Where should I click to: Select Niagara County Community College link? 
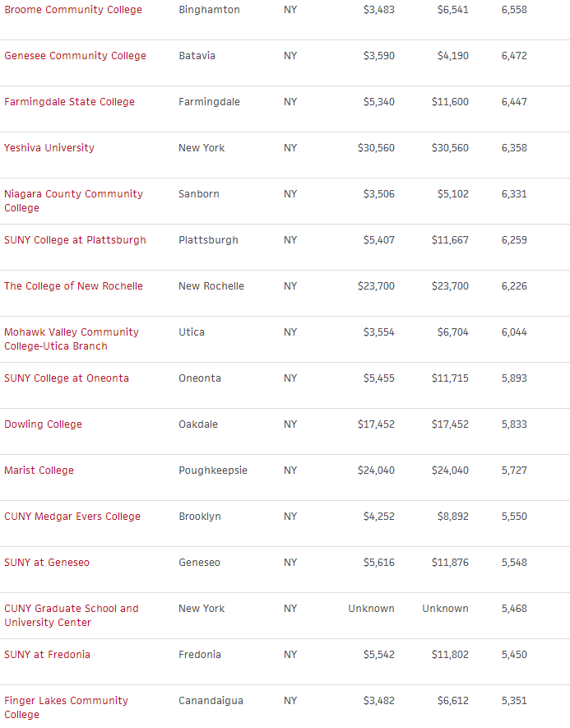click(73, 201)
